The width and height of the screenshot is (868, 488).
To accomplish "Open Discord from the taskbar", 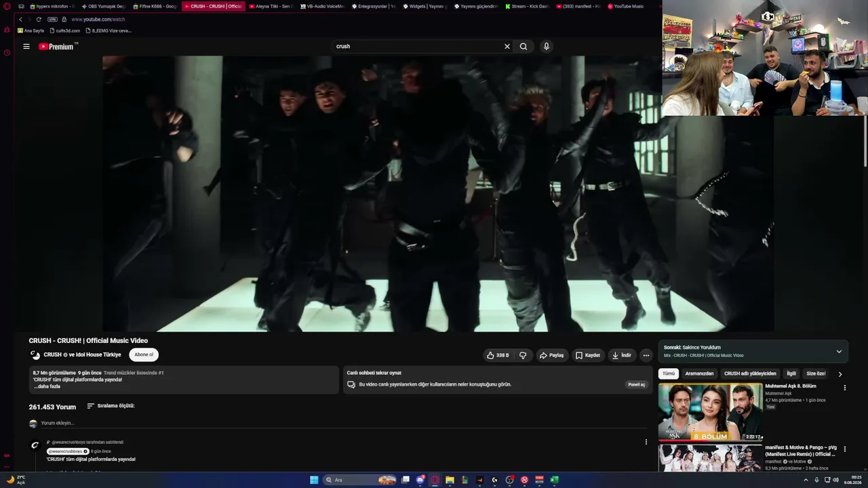I will click(x=420, y=480).
